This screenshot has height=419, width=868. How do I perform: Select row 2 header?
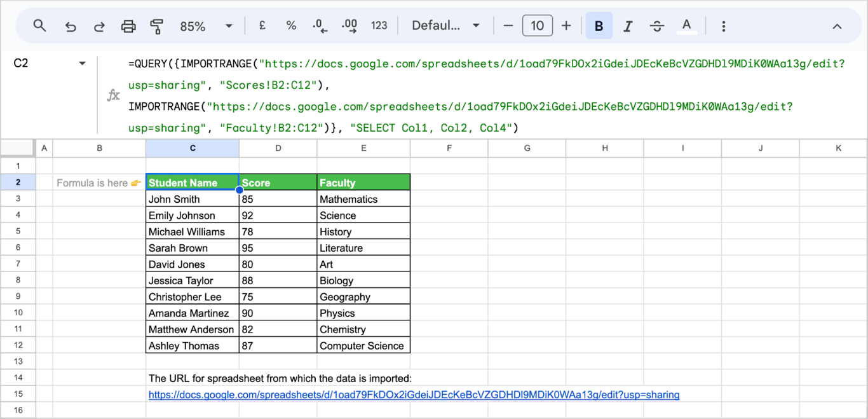click(18, 182)
